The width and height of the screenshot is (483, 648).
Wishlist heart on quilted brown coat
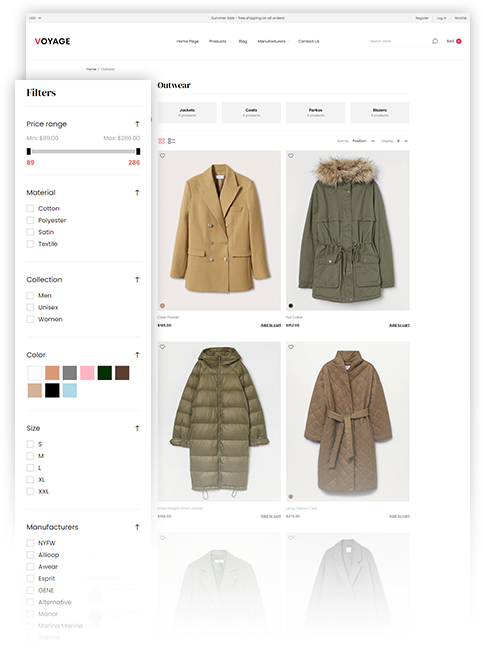pos(291,347)
